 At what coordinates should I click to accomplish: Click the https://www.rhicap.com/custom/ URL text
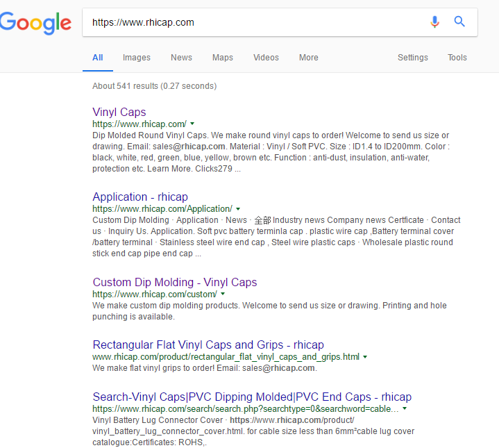155,294
